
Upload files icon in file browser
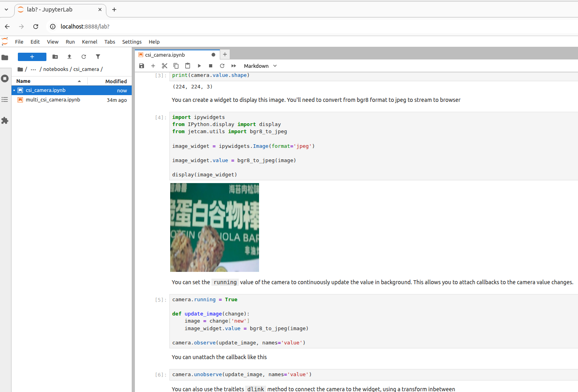(69, 57)
